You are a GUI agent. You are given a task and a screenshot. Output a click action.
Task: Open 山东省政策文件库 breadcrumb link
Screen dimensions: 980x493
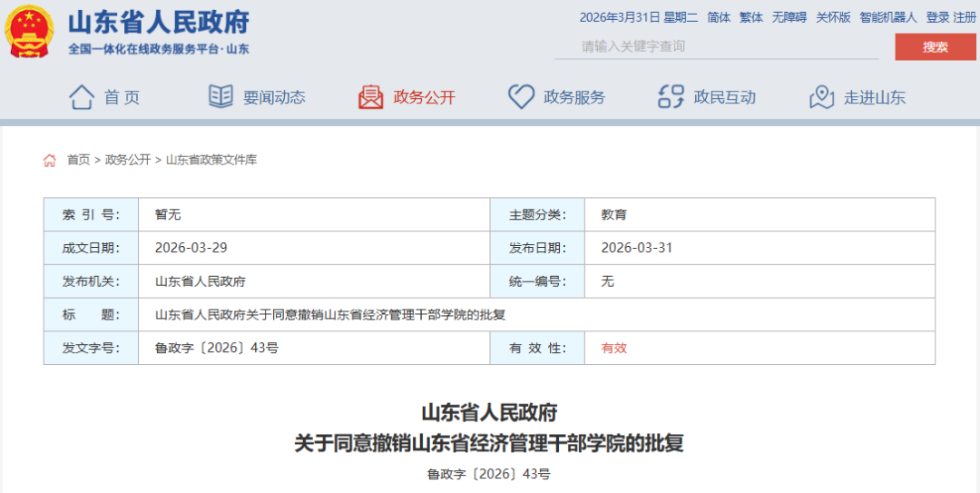coord(211,160)
